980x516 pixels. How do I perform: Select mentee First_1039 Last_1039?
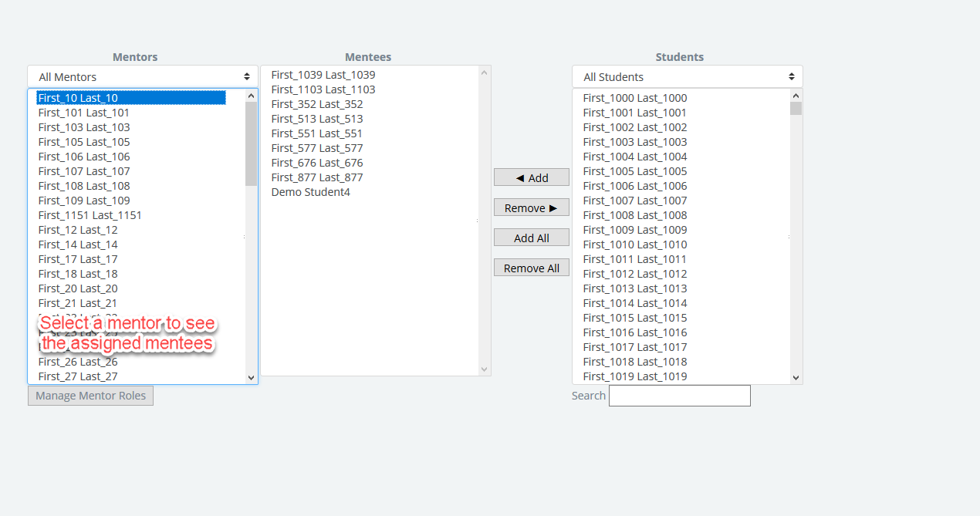tap(323, 75)
